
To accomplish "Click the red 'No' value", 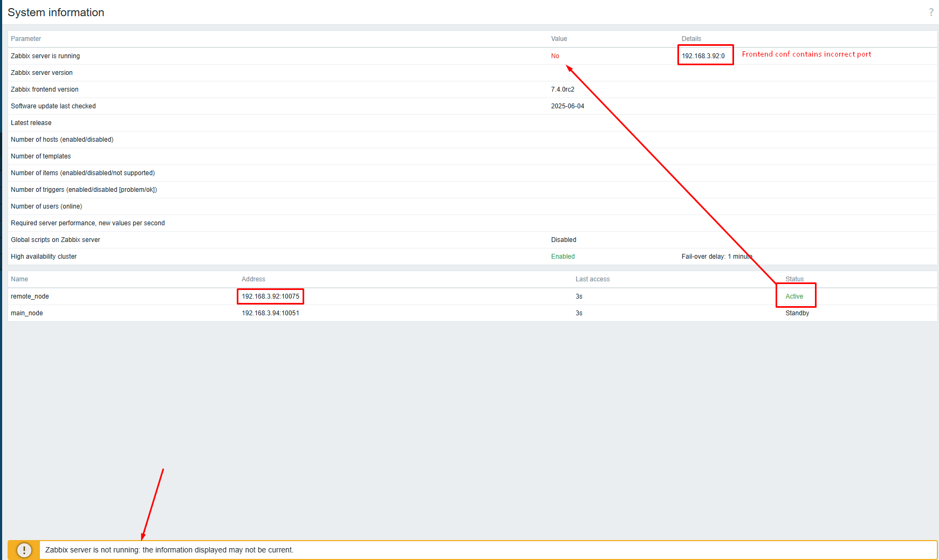I will tap(555, 56).
